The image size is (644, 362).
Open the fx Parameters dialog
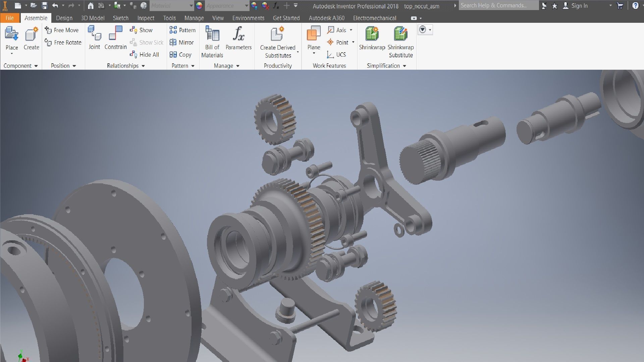[x=238, y=38]
